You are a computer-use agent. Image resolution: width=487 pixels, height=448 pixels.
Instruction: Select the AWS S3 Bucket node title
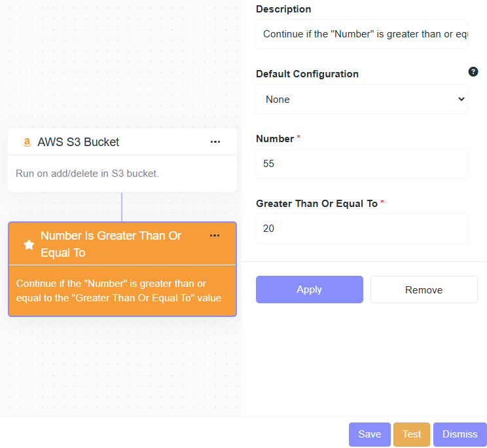[x=79, y=142]
